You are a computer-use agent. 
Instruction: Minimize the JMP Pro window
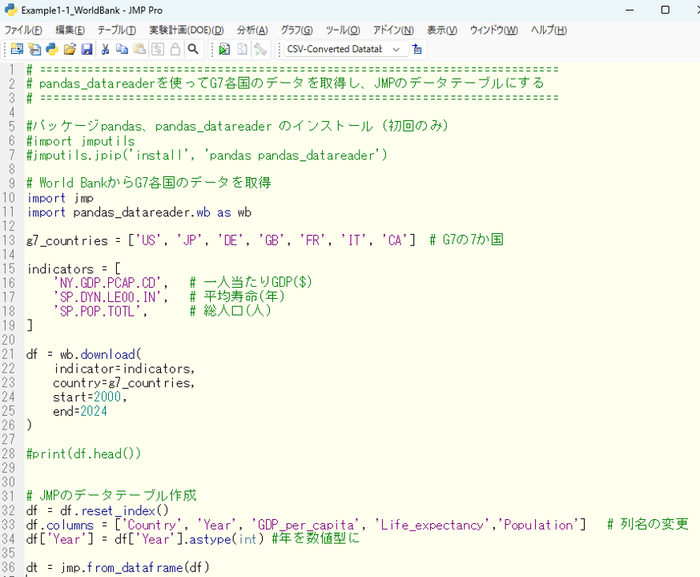(x=629, y=10)
